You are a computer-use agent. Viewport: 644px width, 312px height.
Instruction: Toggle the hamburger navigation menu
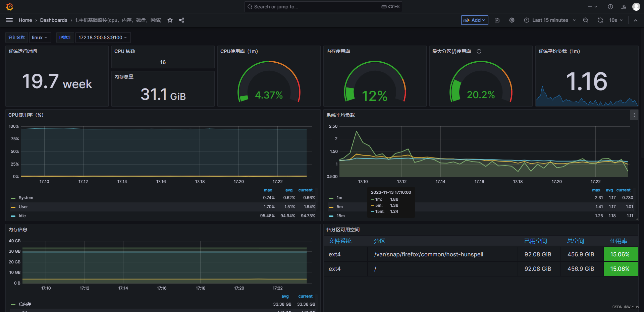tap(9, 20)
